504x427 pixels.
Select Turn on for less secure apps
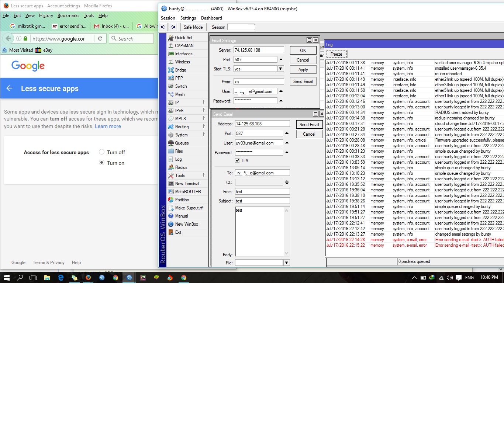tap(102, 163)
